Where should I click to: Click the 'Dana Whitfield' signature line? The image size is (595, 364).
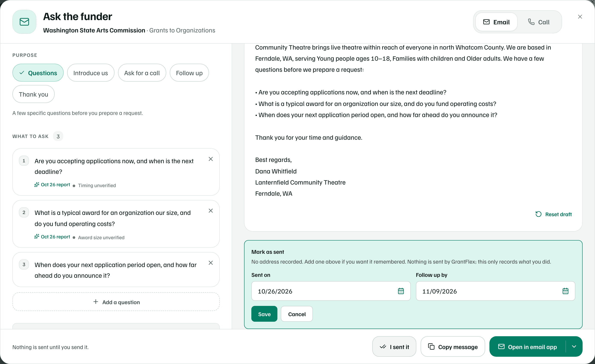coord(276,171)
